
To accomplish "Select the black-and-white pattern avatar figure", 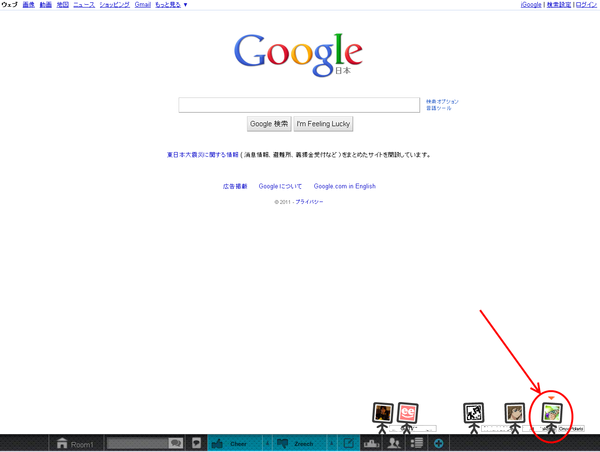I will tap(474, 417).
